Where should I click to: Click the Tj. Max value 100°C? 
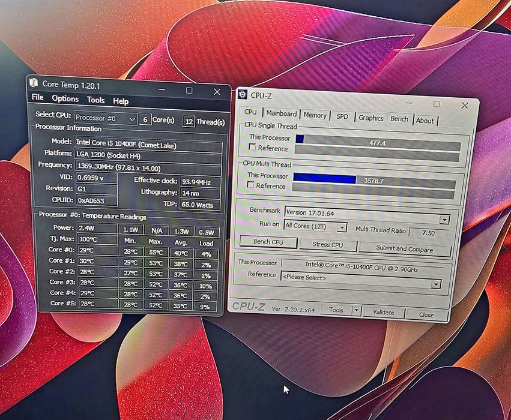pyautogui.click(x=97, y=239)
